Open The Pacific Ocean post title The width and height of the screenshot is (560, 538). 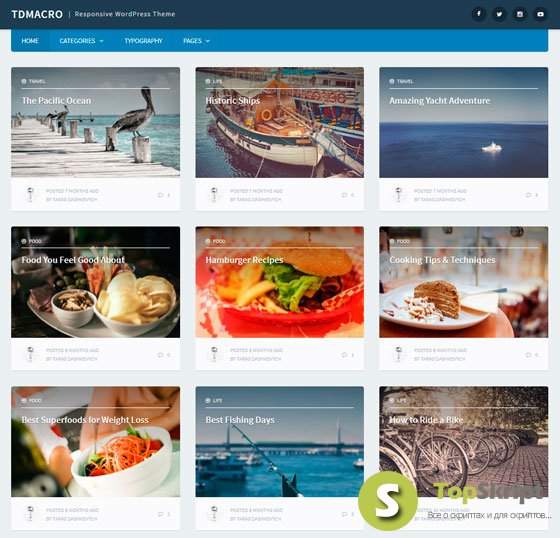(56, 101)
